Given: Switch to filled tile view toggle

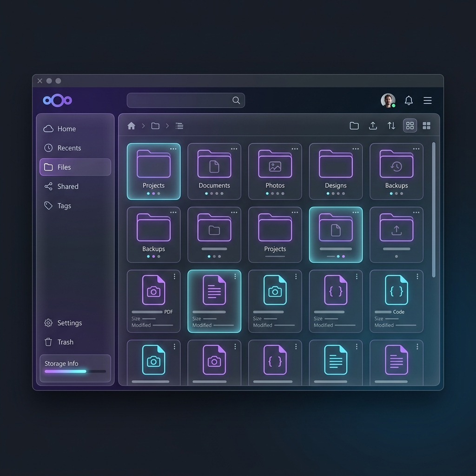Looking at the screenshot, I should pyautogui.click(x=426, y=126).
